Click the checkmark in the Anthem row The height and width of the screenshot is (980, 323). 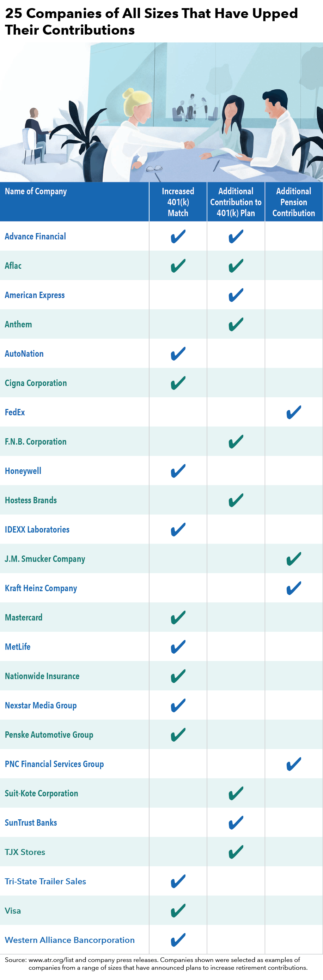pos(236,324)
